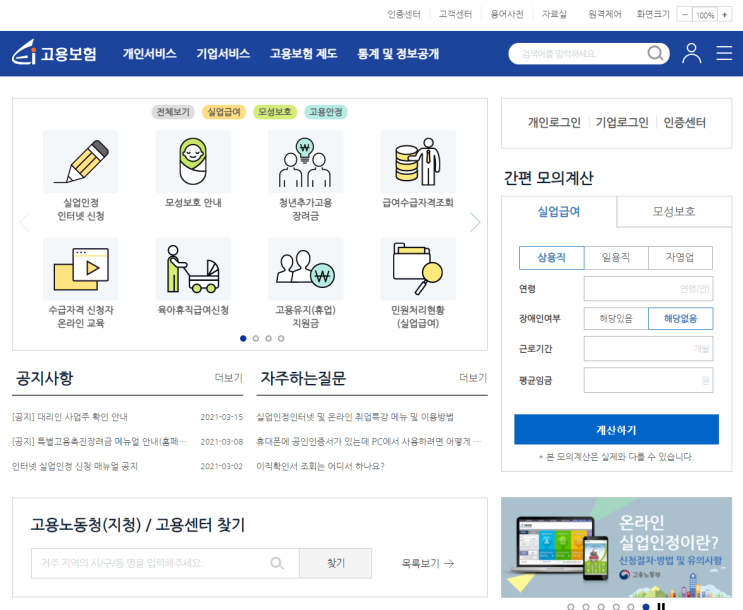Open 모성보호 안내 baby icon
The height and width of the screenshot is (610, 743).
193,162
